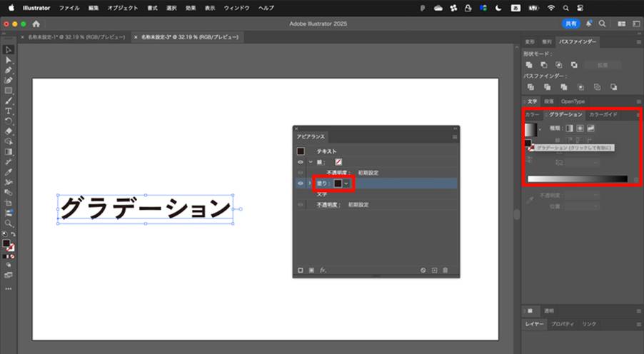Switch to the カラーガイド tab

(603, 115)
